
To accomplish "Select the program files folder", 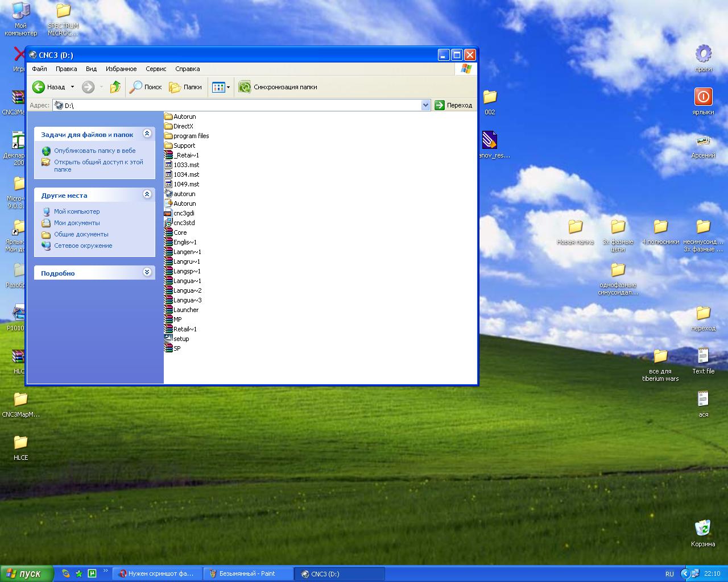I will click(x=187, y=136).
